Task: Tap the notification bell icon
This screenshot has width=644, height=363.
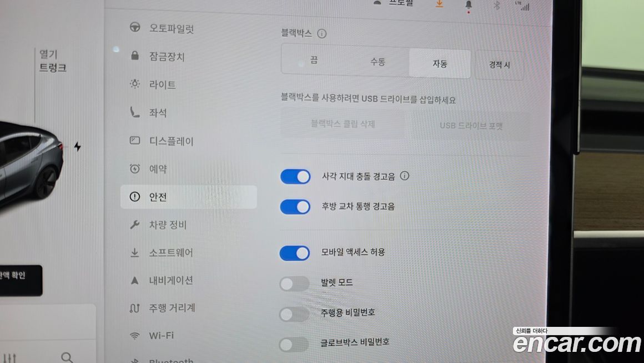Action: point(468,6)
